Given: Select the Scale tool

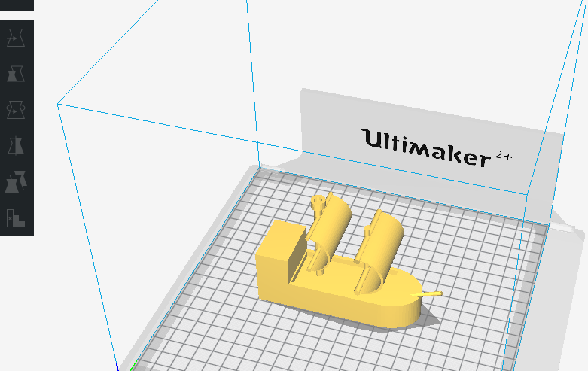Looking at the screenshot, I should [16, 74].
